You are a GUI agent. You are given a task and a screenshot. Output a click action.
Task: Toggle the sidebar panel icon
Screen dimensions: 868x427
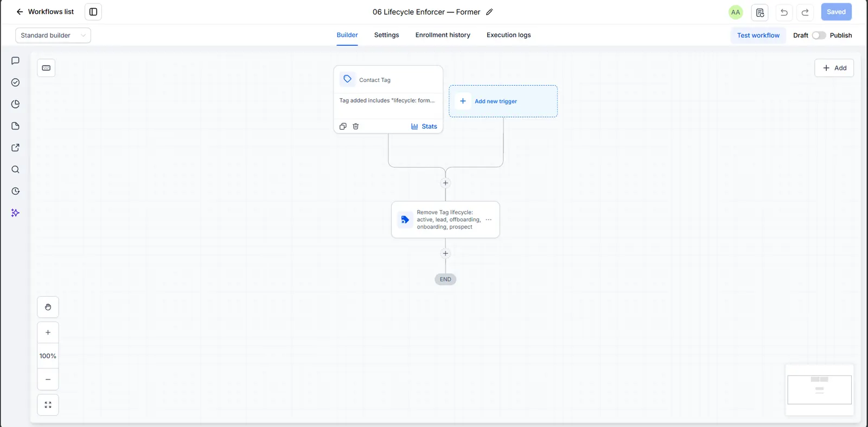click(93, 12)
